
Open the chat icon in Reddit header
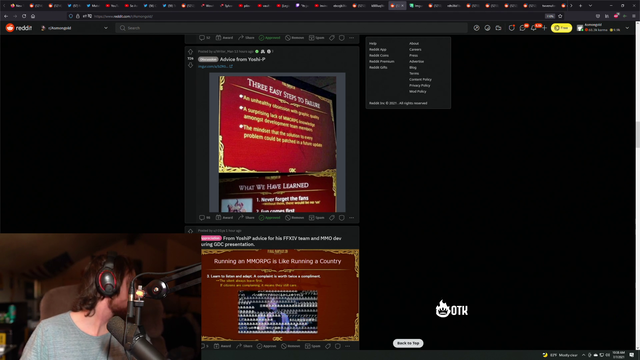click(522, 28)
